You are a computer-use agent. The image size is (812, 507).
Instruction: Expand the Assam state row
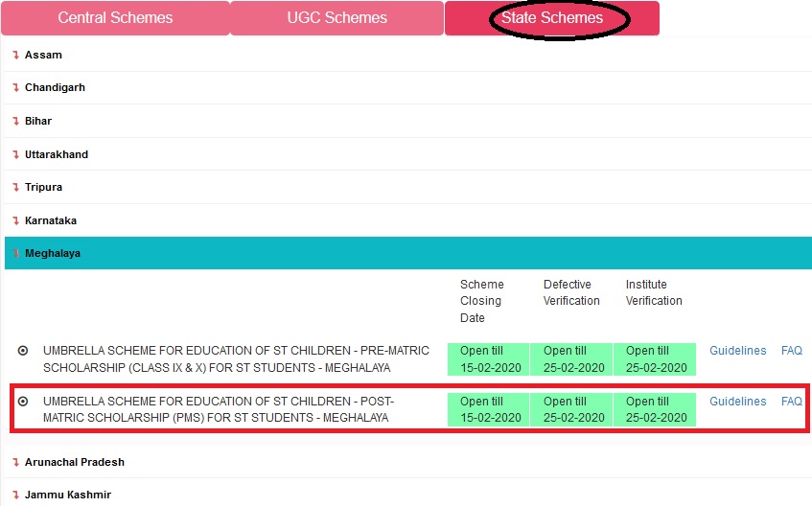pos(408,55)
